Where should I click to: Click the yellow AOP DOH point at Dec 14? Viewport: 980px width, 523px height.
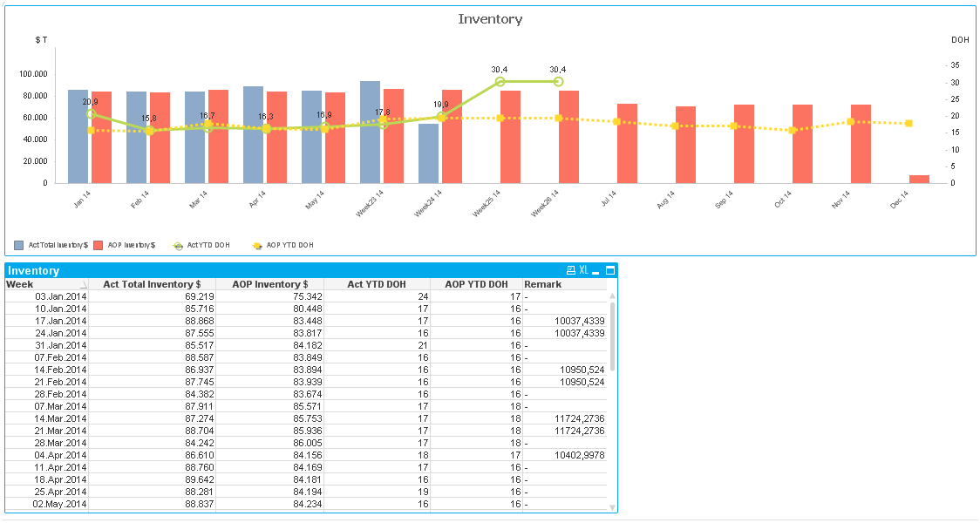point(909,123)
